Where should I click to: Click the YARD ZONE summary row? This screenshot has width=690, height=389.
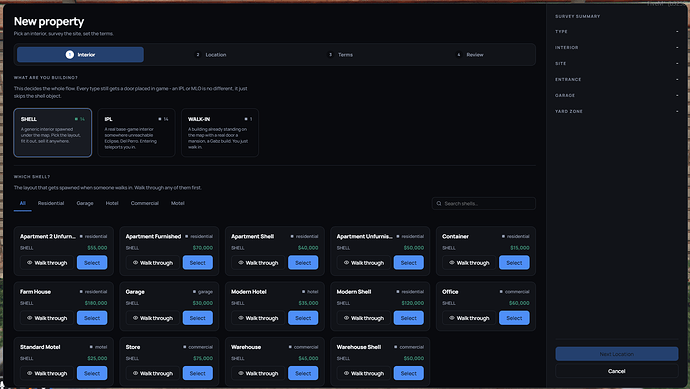pos(617,111)
